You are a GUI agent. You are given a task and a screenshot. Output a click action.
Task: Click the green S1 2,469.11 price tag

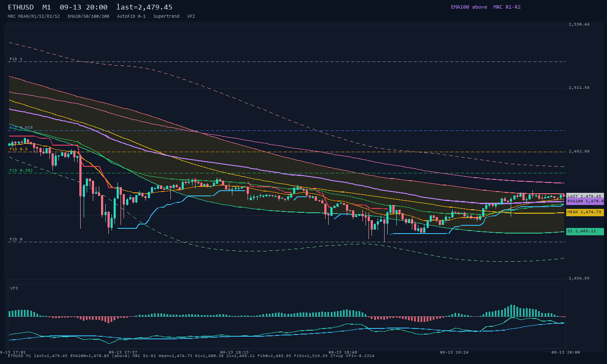pyautogui.click(x=585, y=231)
